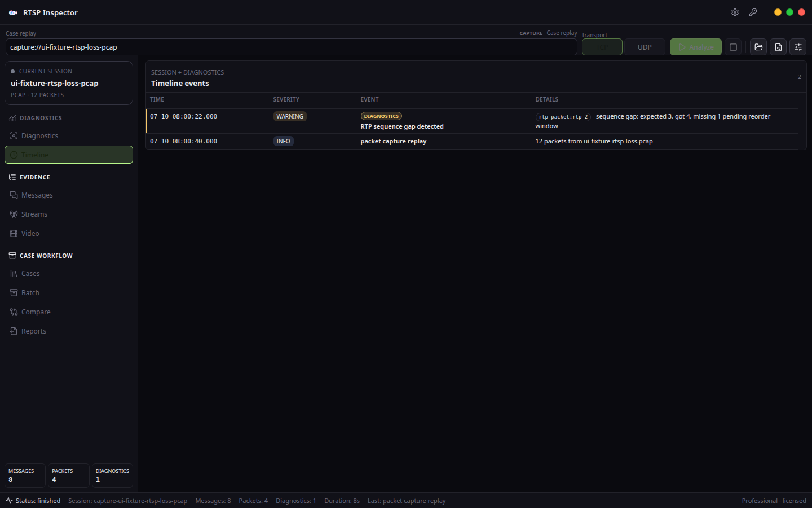Click 'Status: finished' in status bar
Viewport: 812px width, 508px height.
click(x=38, y=501)
